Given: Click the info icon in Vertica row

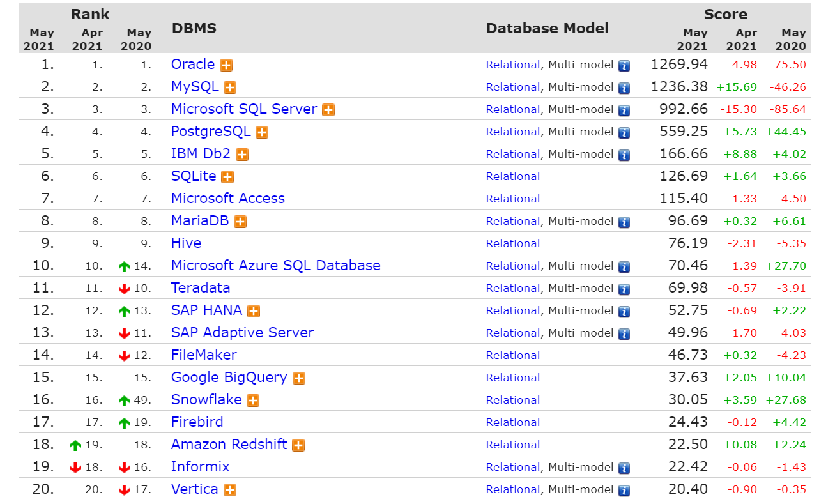Looking at the screenshot, I should tap(624, 490).
